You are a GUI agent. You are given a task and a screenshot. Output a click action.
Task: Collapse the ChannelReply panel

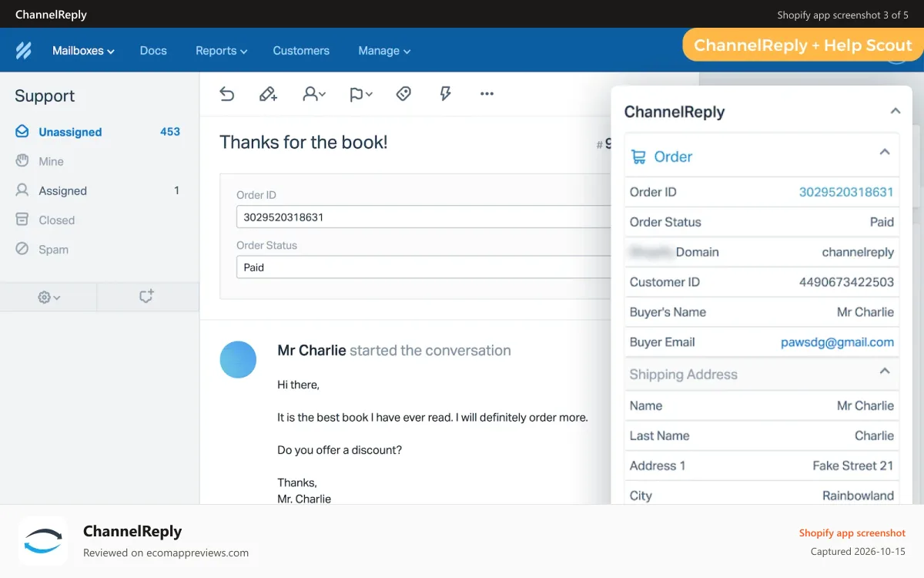tap(896, 111)
